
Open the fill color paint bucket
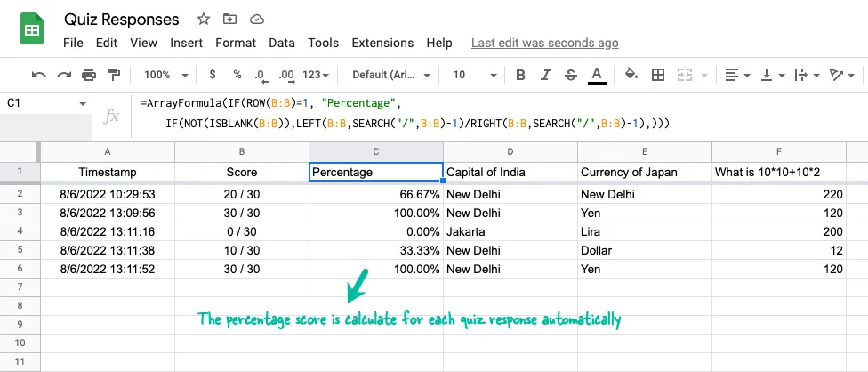coord(631,75)
